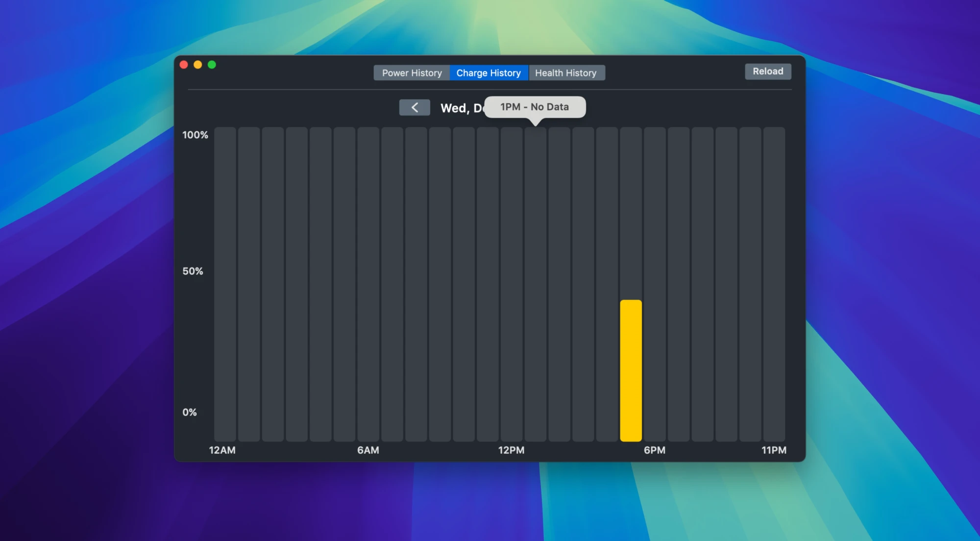Click empty bar immediately left of yellow bar
The height and width of the screenshot is (541, 980).
pyautogui.click(x=607, y=284)
